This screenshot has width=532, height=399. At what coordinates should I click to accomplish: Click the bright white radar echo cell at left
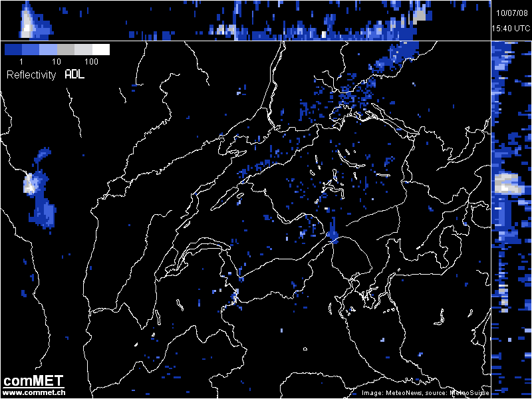point(30,185)
